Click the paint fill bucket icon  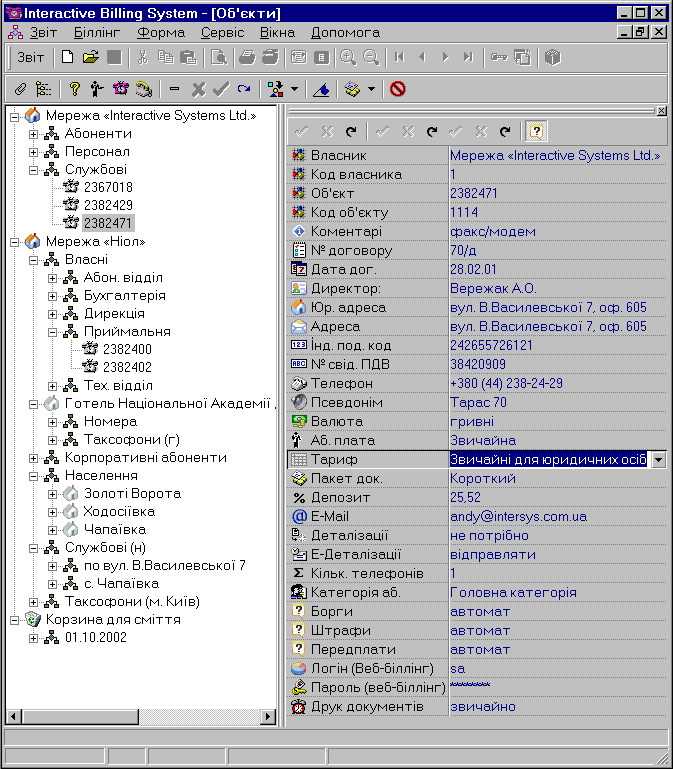(321, 89)
